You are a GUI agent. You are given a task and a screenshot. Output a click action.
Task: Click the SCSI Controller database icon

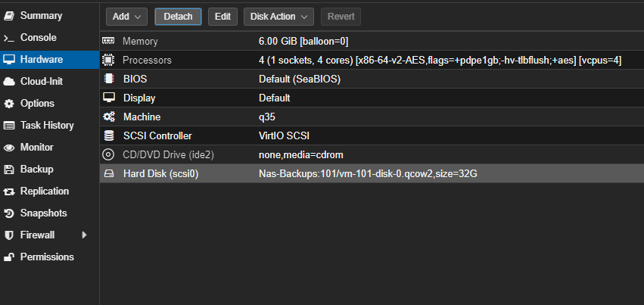(108, 136)
